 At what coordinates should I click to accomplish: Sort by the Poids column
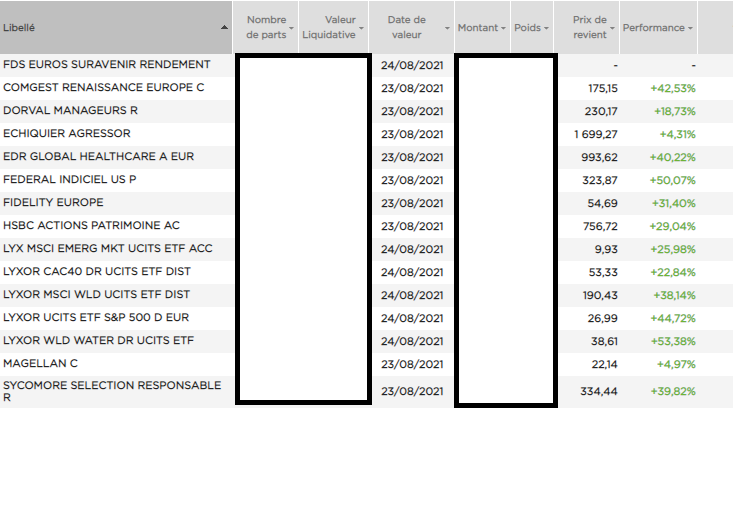pos(532,27)
